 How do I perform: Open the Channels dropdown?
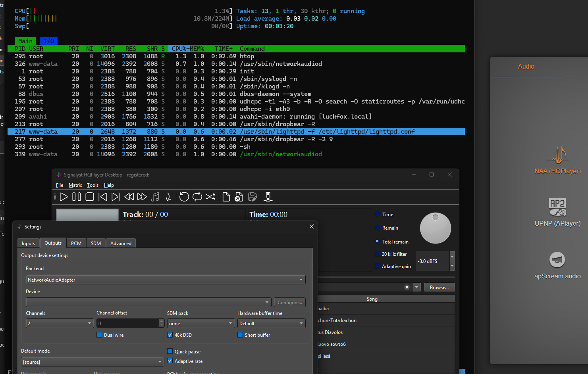click(60, 323)
